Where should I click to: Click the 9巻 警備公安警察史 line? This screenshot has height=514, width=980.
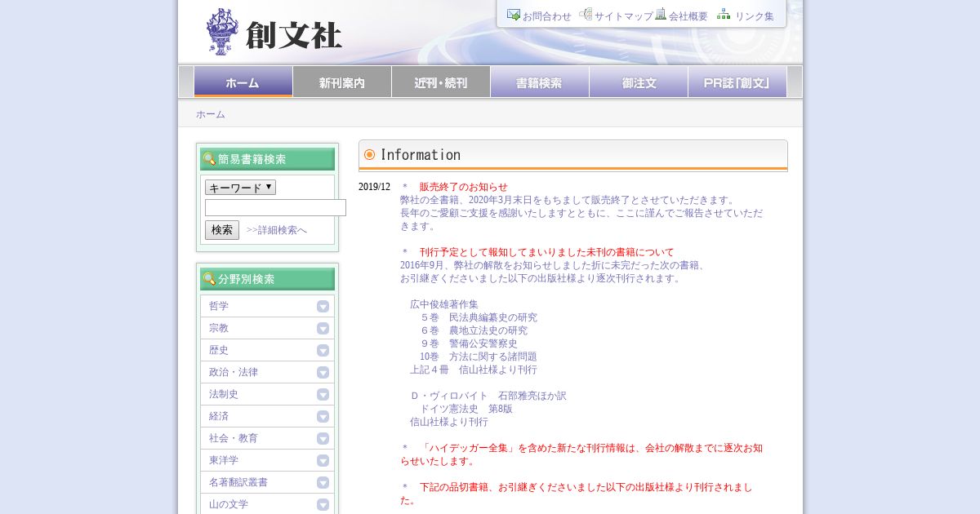pos(469,343)
